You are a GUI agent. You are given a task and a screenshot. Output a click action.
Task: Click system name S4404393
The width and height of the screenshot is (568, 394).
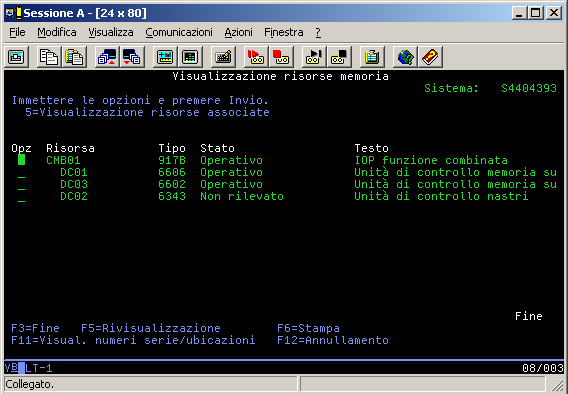pyautogui.click(x=529, y=88)
